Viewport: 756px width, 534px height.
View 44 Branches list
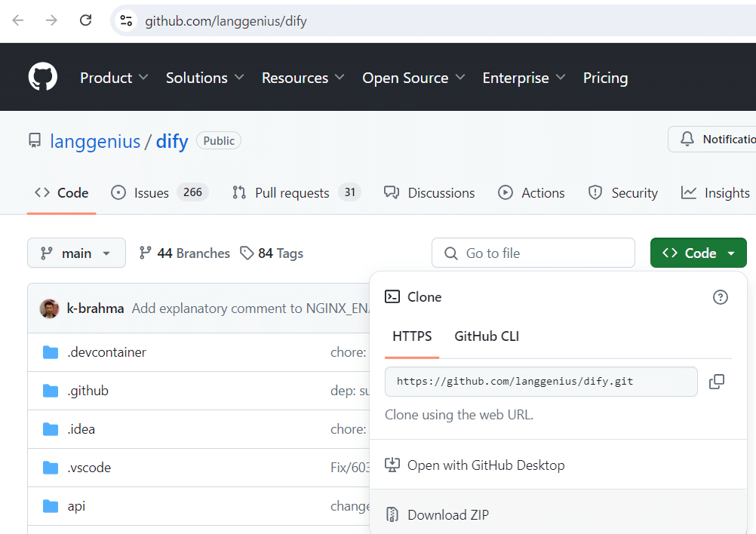[185, 253]
